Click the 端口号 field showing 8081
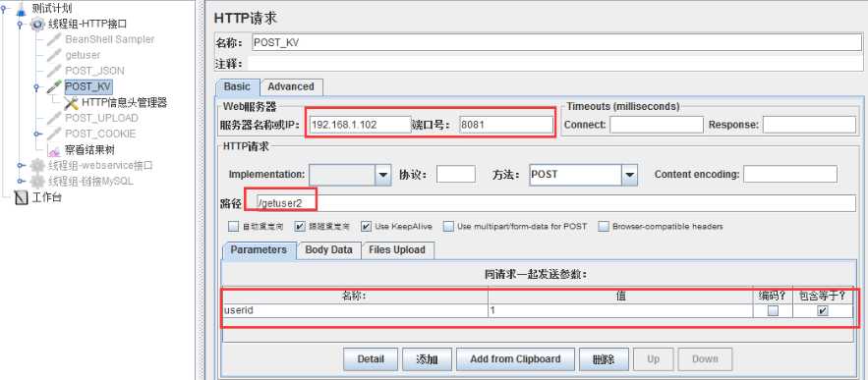The height and width of the screenshot is (380, 868). 506,125
